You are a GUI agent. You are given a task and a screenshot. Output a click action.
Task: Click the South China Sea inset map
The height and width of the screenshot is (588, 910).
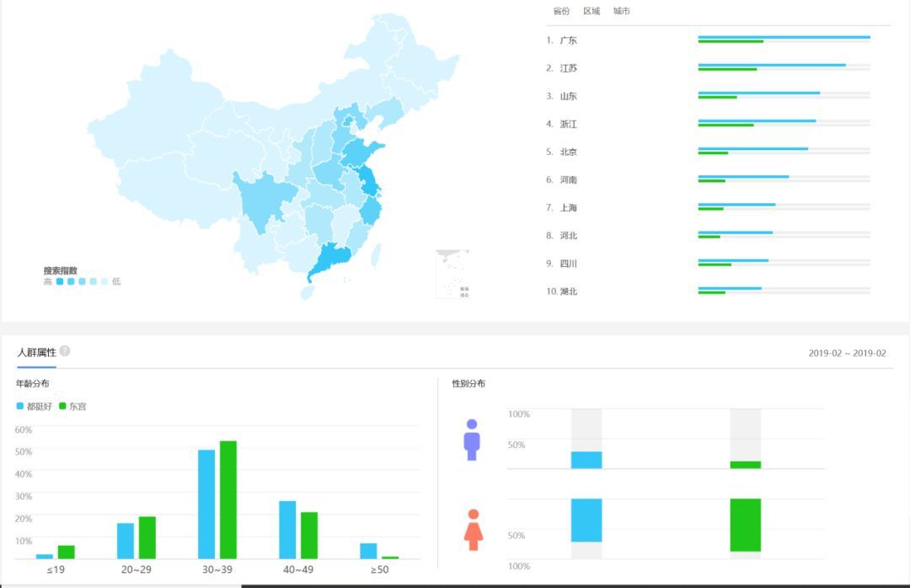(x=452, y=274)
